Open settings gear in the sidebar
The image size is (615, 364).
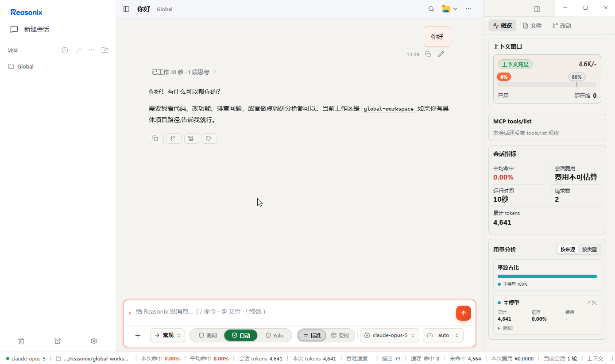pyautogui.click(x=94, y=341)
